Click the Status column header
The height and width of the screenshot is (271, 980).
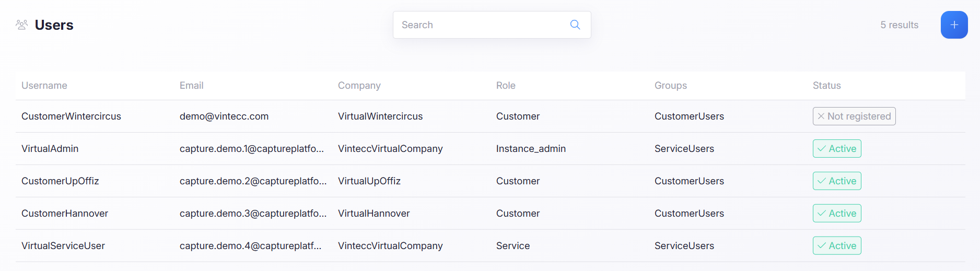point(827,86)
